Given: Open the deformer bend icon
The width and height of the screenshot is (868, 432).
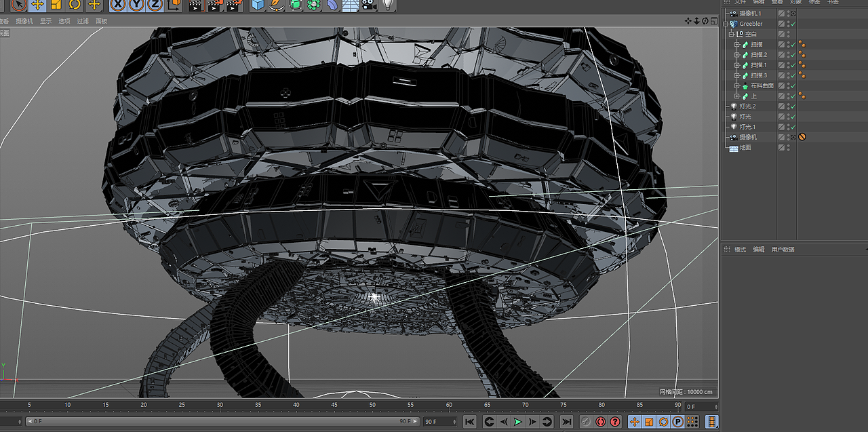Looking at the screenshot, I should tap(332, 5).
